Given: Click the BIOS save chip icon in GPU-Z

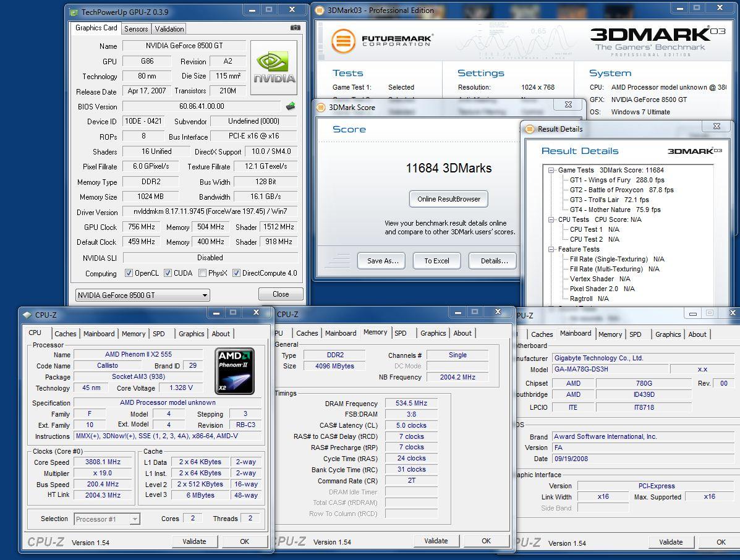Looking at the screenshot, I should [x=291, y=106].
